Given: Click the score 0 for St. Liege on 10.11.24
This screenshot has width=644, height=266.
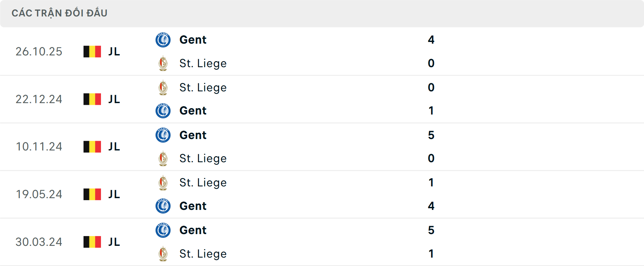Looking at the screenshot, I should tap(431, 158).
